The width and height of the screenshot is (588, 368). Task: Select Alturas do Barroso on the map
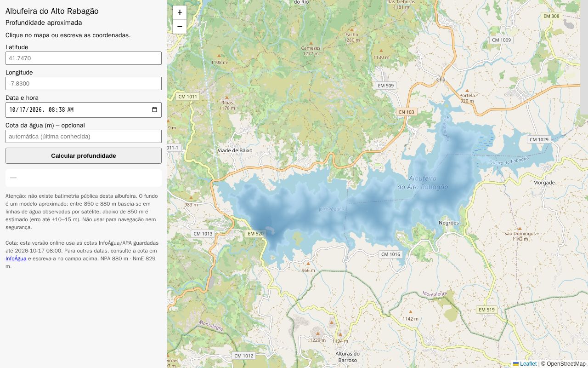(347, 357)
